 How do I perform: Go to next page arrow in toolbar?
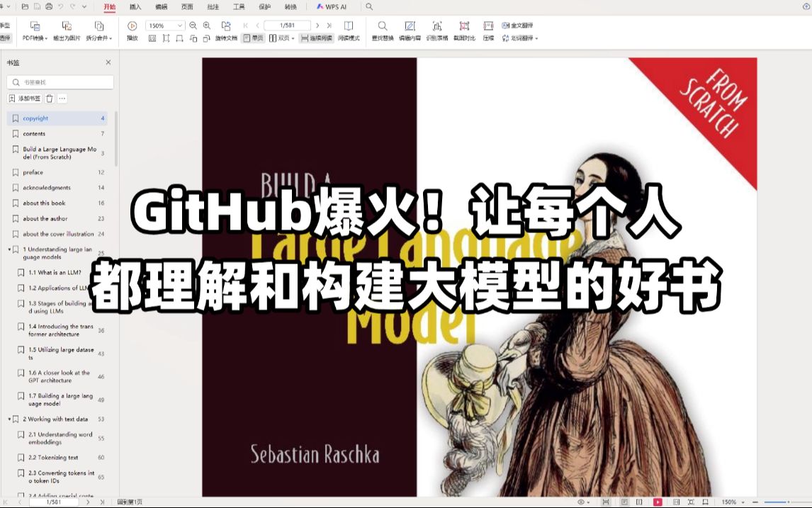[x=317, y=26]
